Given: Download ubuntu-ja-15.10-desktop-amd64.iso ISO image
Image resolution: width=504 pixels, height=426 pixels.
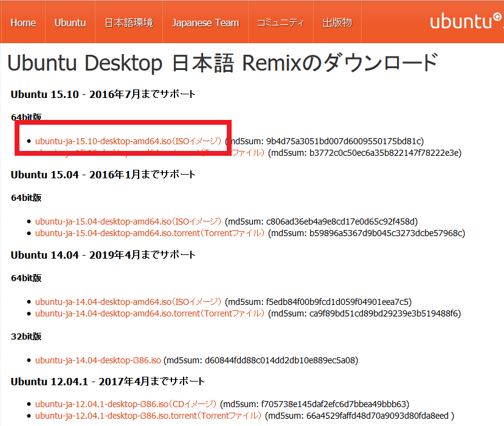Looking at the screenshot, I should [x=128, y=141].
